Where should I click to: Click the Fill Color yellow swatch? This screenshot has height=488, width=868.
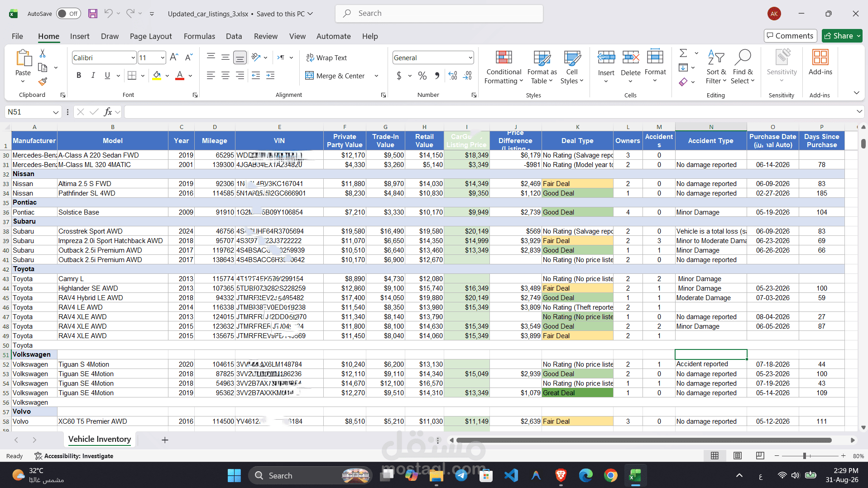(157, 76)
